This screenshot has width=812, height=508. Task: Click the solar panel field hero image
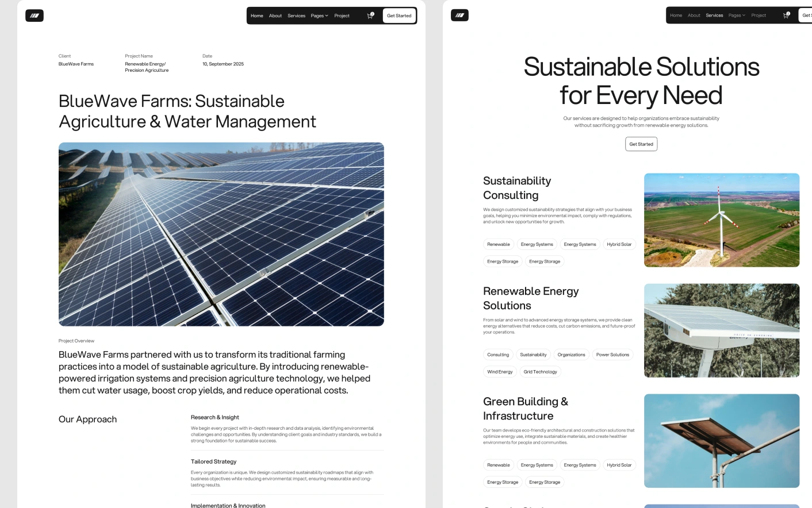pyautogui.click(x=221, y=234)
